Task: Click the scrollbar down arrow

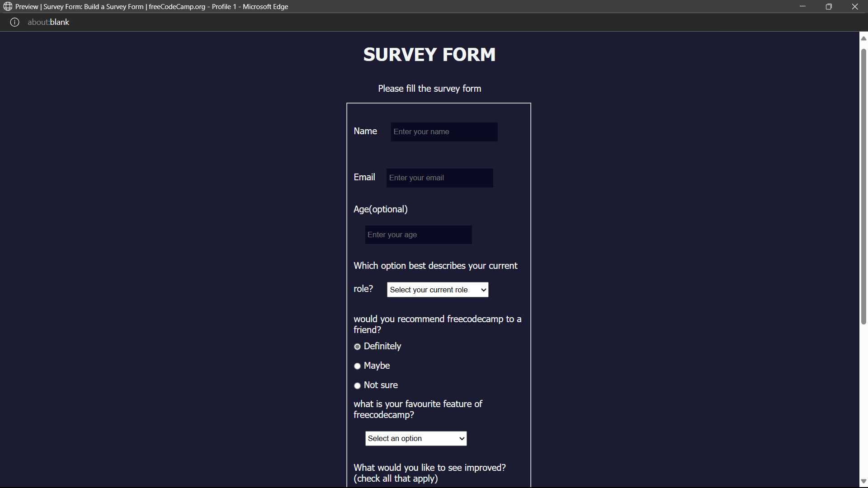Action: click(863, 482)
